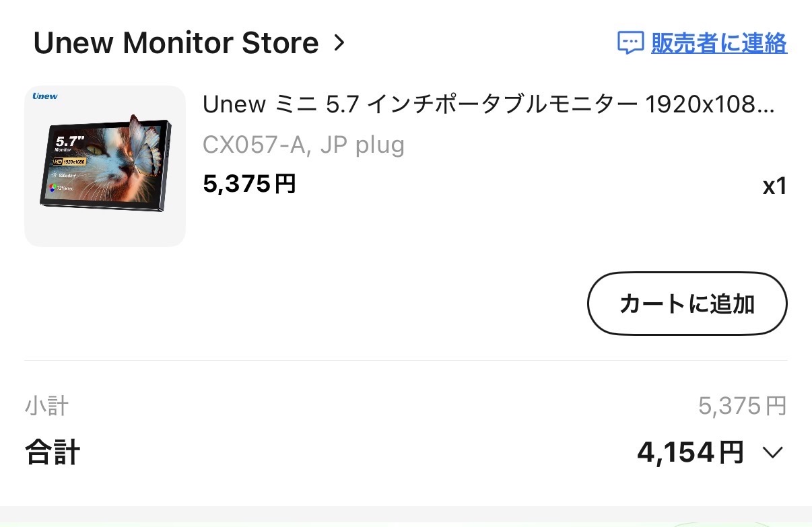Tap the 販売者に連絡 link
The width and height of the screenshot is (812, 527).
(719, 43)
